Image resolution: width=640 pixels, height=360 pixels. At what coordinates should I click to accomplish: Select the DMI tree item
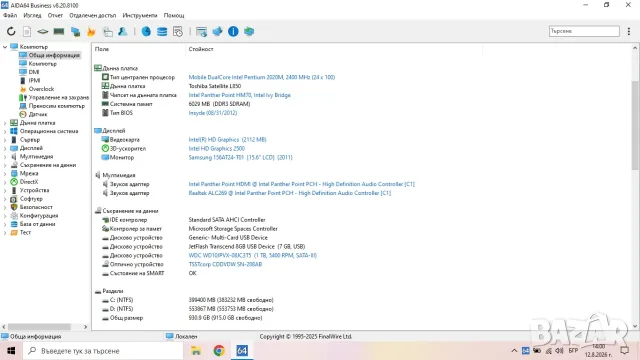[x=34, y=72]
